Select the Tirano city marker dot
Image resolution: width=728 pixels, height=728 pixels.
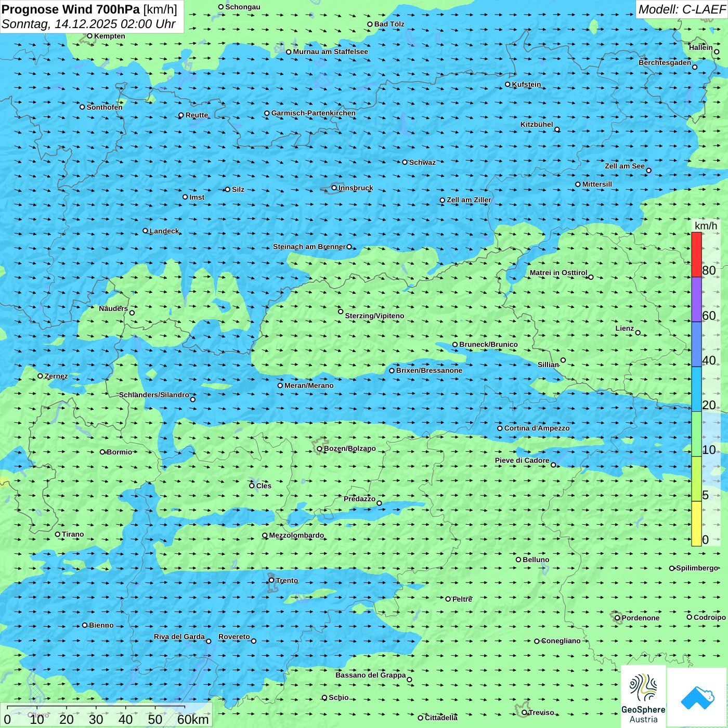(58, 534)
